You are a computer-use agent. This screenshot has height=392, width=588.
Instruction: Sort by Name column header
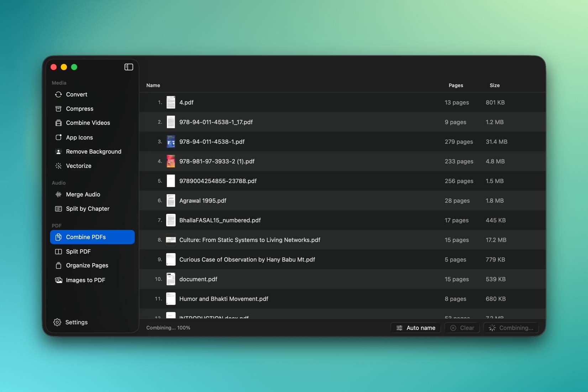[x=153, y=85]
